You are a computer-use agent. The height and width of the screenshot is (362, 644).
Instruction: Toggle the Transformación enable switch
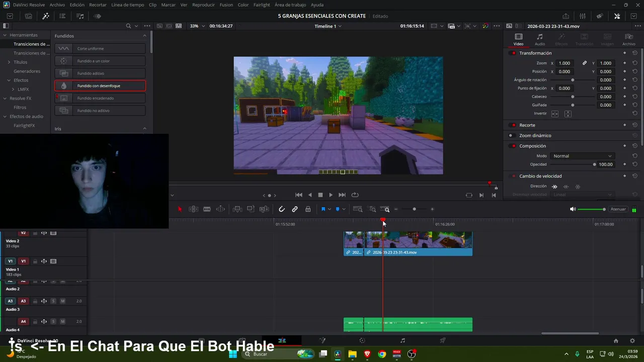(x=513, y=53)
